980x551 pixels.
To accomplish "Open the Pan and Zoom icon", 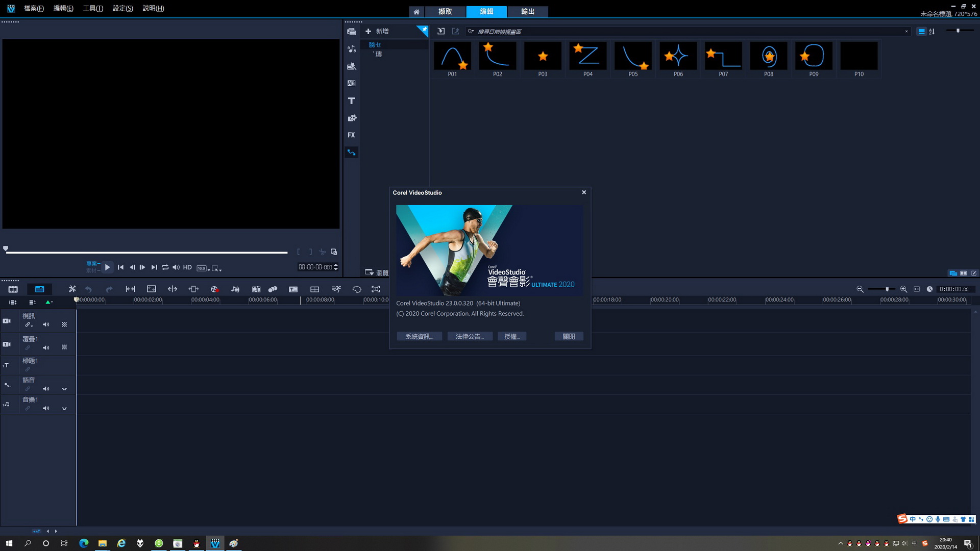I will (376, 289).
